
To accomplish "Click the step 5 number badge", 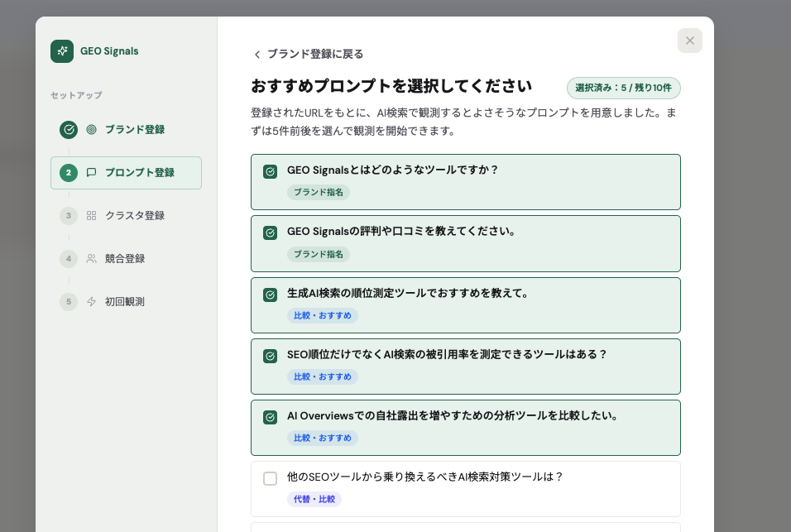I will click(x=69, y=301).
